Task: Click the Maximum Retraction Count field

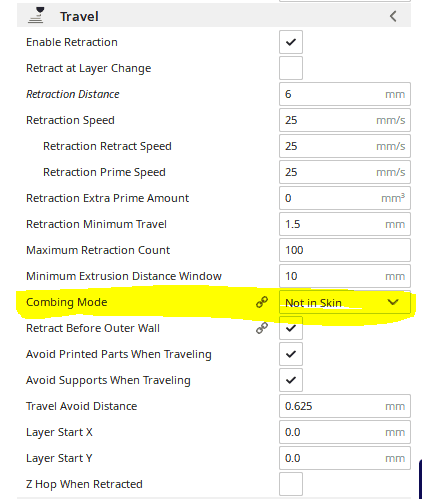Action: [345, 250]
